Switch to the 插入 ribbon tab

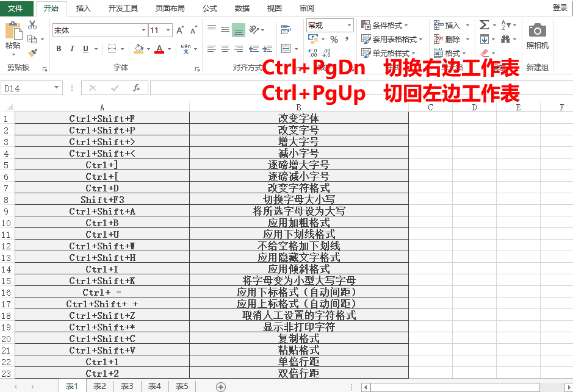tap(82, 9)
